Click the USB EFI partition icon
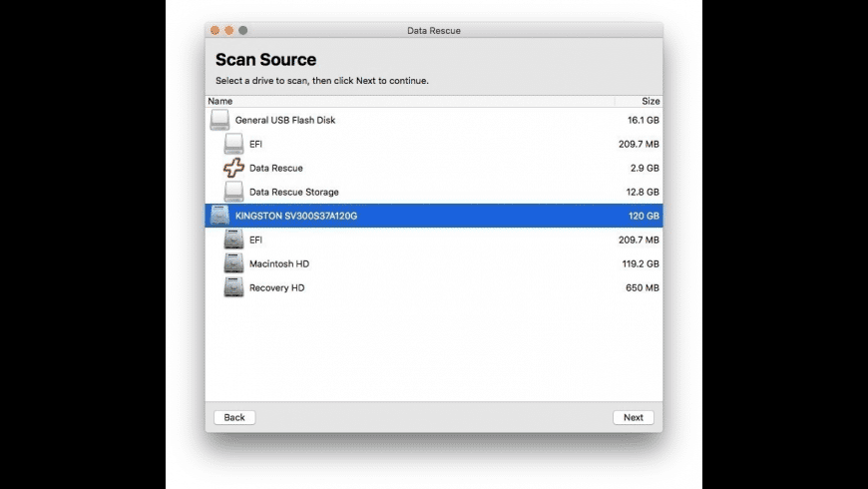Viewport: 868px width, 489px height. [x=233, y=144]
